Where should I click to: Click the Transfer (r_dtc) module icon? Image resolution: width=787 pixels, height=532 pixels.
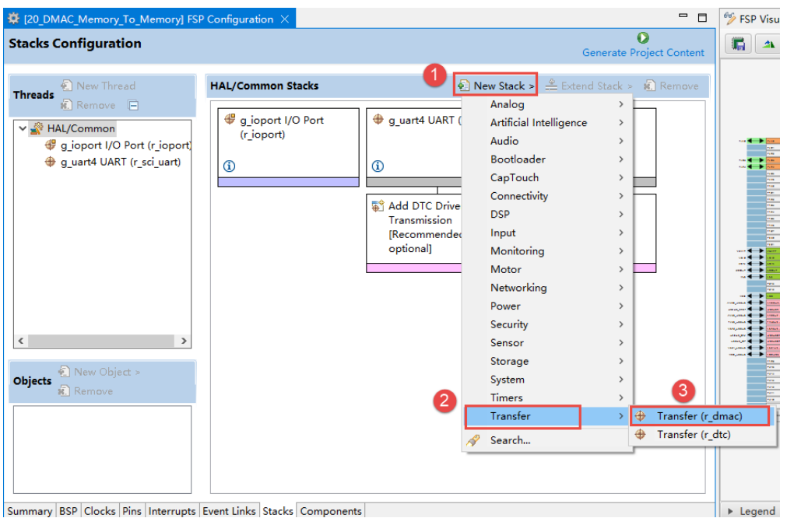coord(641,434)
